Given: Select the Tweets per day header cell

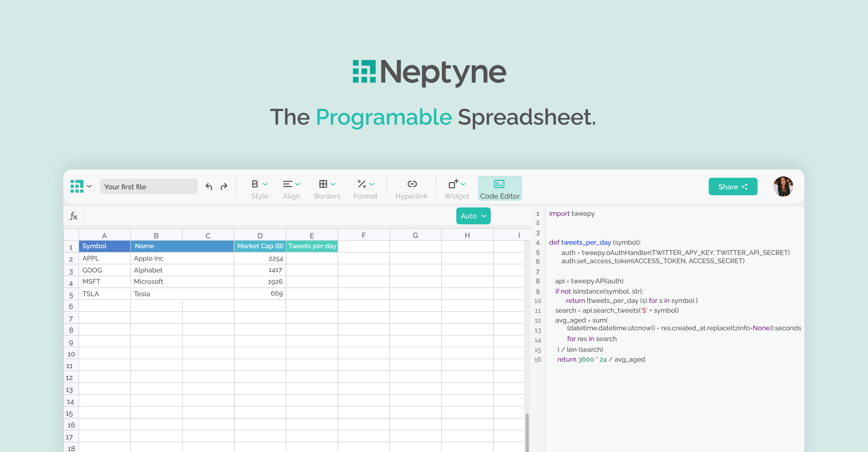Looking at the screenshot, I should pyautogui.click(x=312, y=246).
